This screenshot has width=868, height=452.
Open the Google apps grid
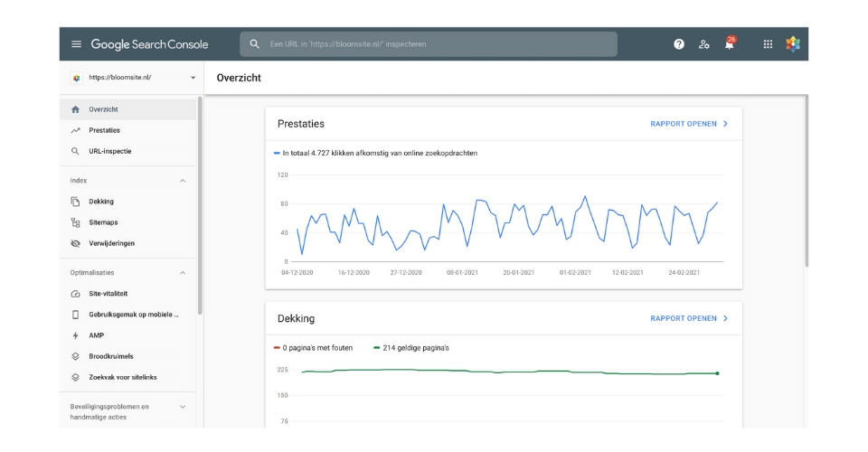(768, 44)
